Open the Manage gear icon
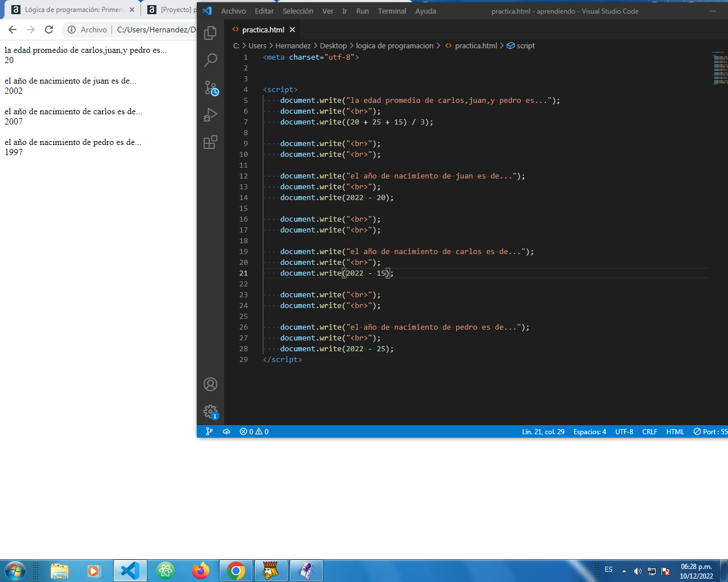Viewport: 728px width, 582px height. (211, 411)
